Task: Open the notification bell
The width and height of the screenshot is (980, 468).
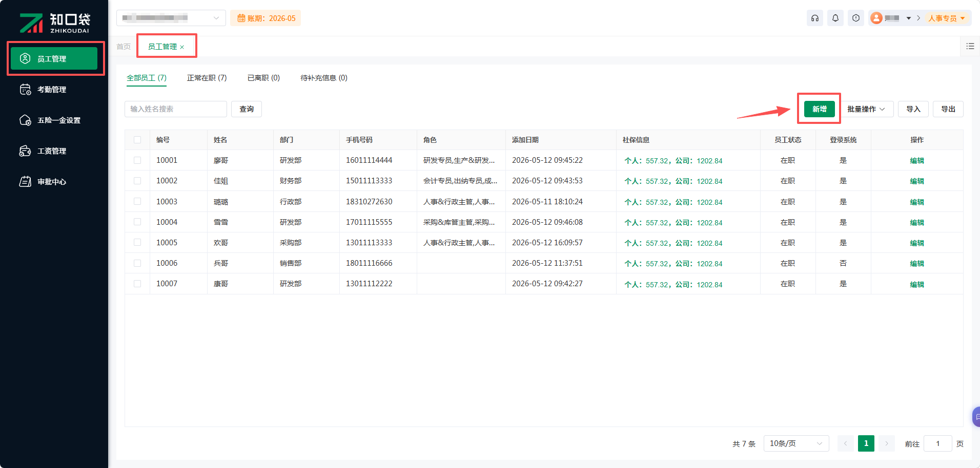Action: pyautogui.click(x=835, y=18)
